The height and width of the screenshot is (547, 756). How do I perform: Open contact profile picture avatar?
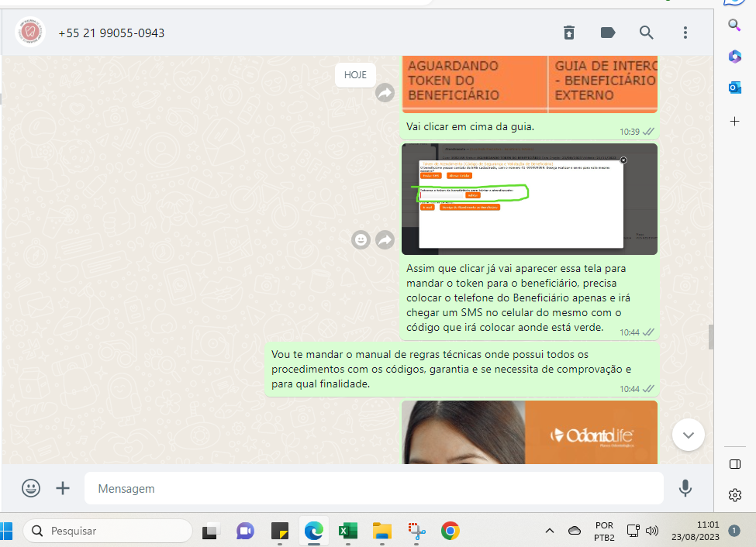pos(30,33)
